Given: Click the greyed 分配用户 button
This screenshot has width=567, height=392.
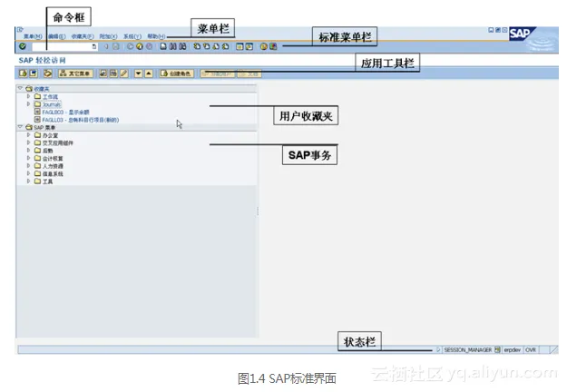Looking at the screenshot, I should 218,73.
